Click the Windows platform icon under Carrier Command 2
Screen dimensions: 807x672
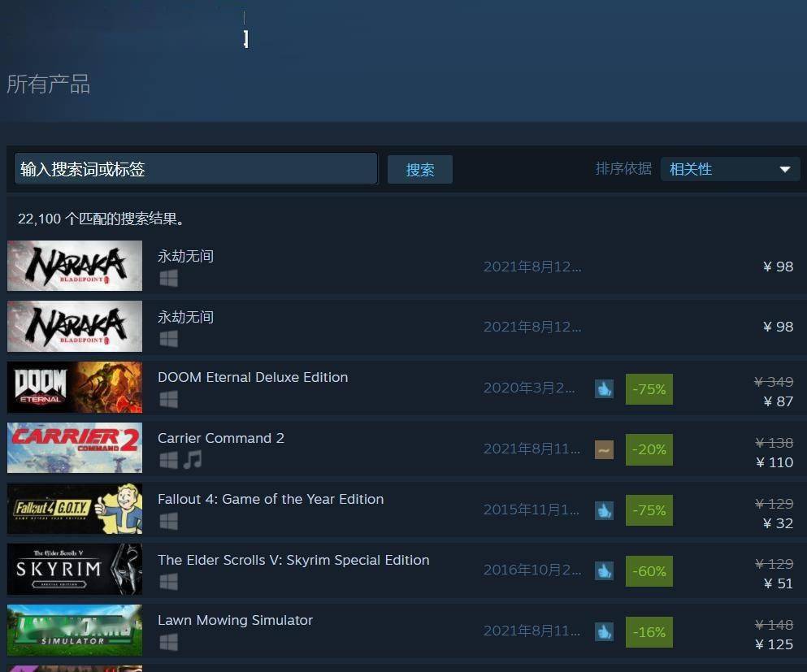click(169, 460)
